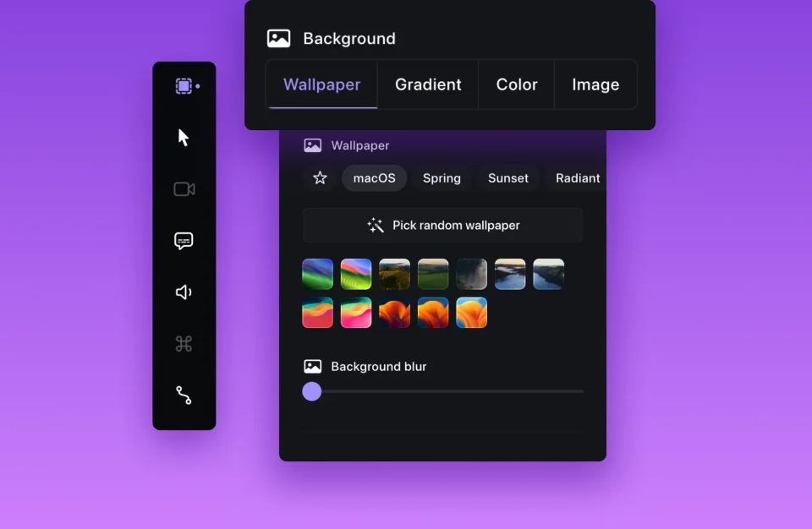Switch to the Color tab
The height and width of the screenshot is (529, 812).
click(x=516, y=85)
